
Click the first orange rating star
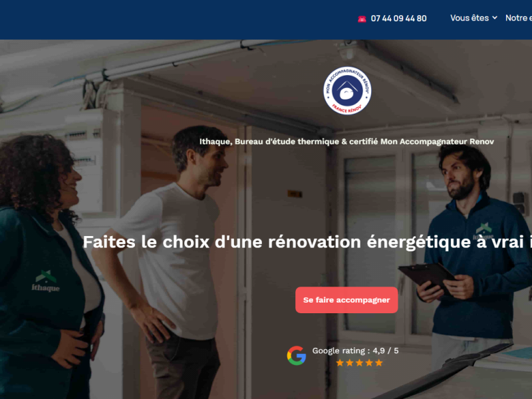(x=340, y=362)
